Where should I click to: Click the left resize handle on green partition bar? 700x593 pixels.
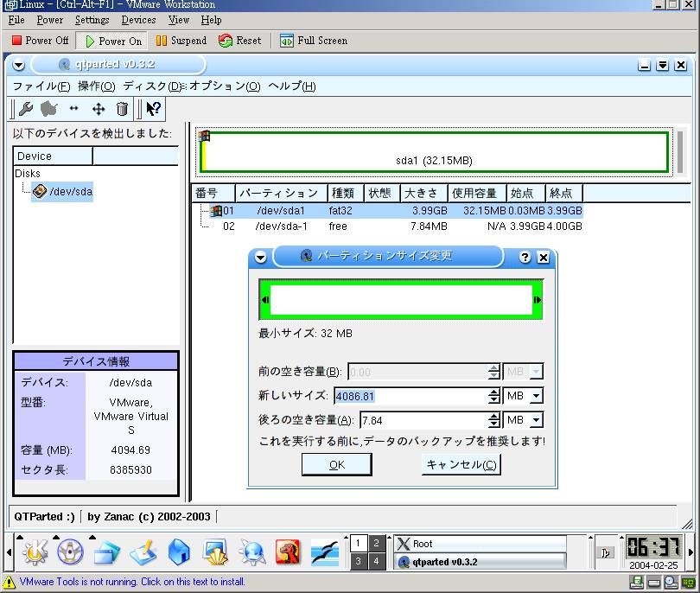point(265,300)
